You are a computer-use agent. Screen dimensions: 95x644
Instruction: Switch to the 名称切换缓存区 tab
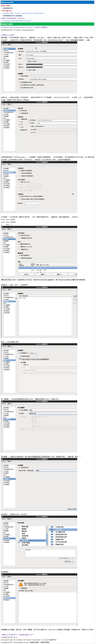(x=44, y=359)
